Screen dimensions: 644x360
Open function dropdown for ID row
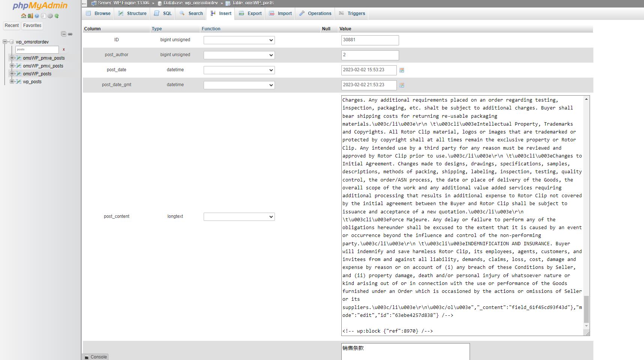coord(239,40)
